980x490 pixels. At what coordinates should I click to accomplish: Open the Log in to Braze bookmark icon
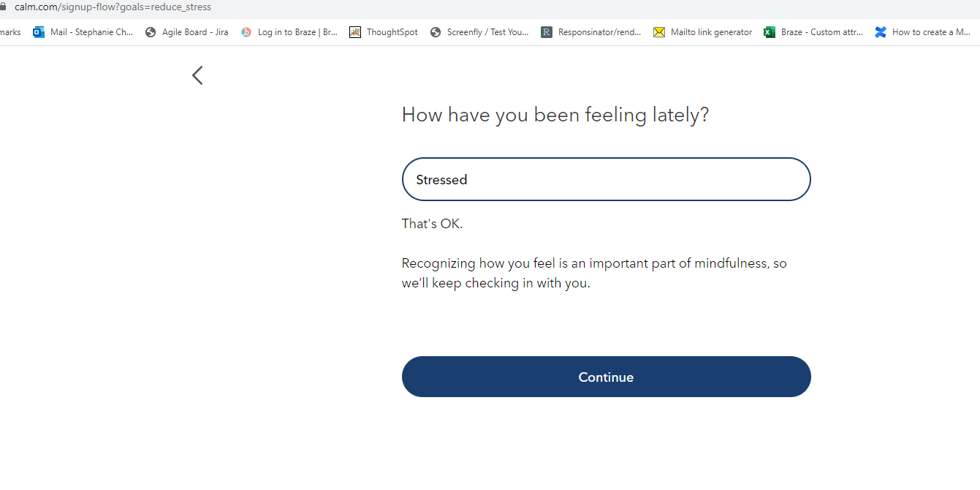246,32
